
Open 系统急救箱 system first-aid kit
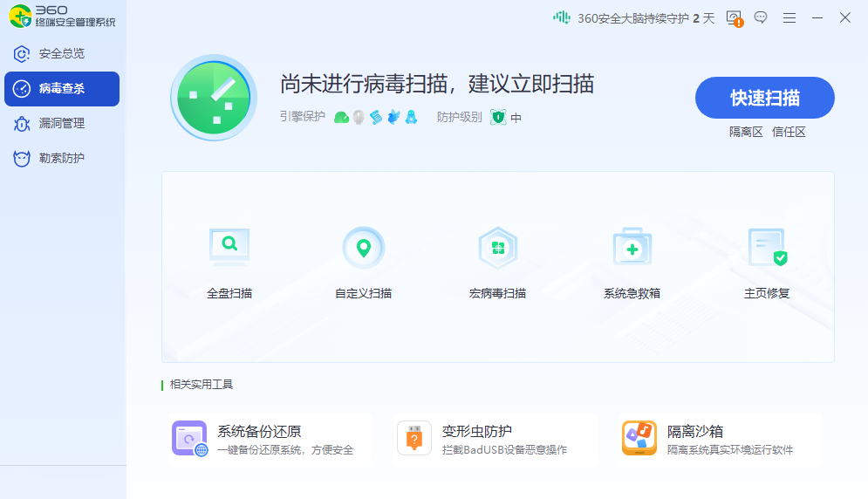(632, 248)
